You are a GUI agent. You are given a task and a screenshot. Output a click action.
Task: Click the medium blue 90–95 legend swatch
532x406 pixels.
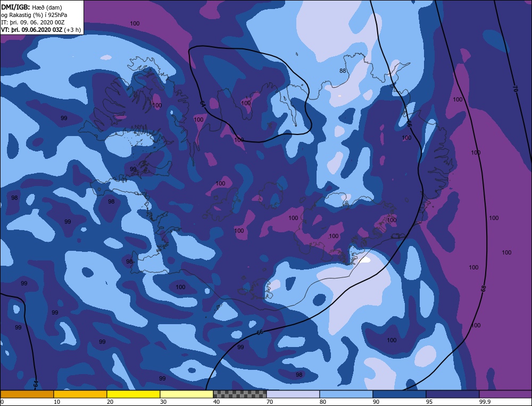(400, 394)
